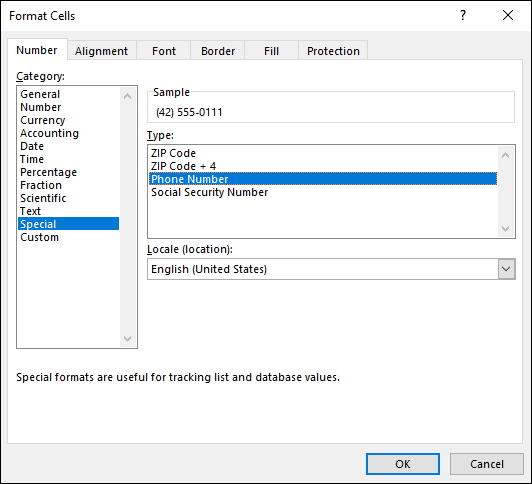The height and width of the screenshot is (484, 532).
Task: Click the Type list scroll down arrow
Action: pos(506,229)
